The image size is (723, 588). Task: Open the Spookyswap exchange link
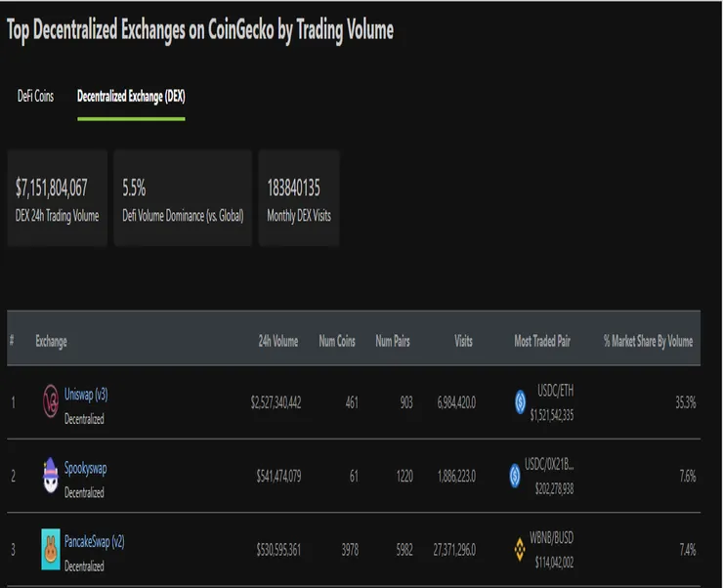click(x=85, y=468)
